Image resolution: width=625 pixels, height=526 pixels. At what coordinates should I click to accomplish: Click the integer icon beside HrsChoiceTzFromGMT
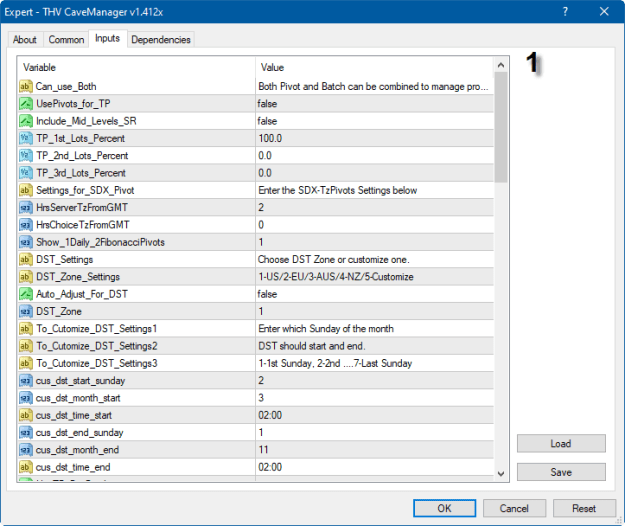26,225
